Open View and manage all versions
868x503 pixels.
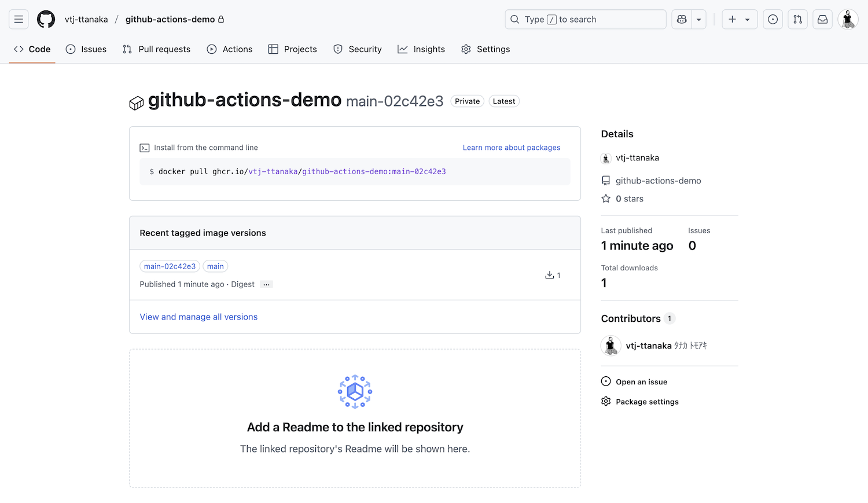[198, 317]
